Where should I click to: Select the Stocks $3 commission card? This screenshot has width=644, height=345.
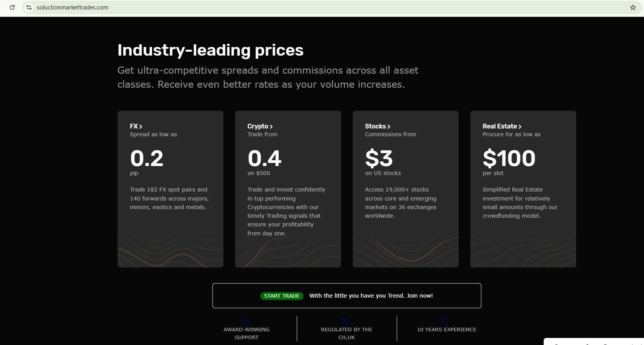click(x=406, y=189)
